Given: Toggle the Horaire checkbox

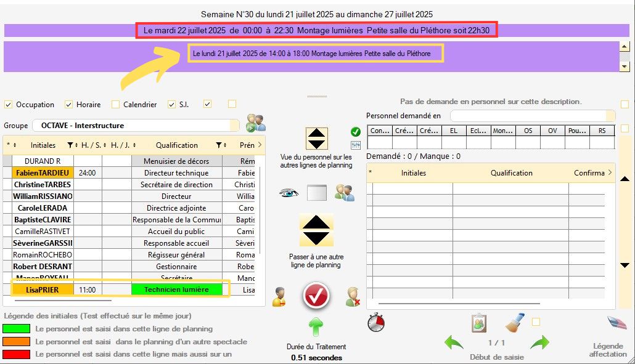Looking at the screenshot, I should pos(69,105).
